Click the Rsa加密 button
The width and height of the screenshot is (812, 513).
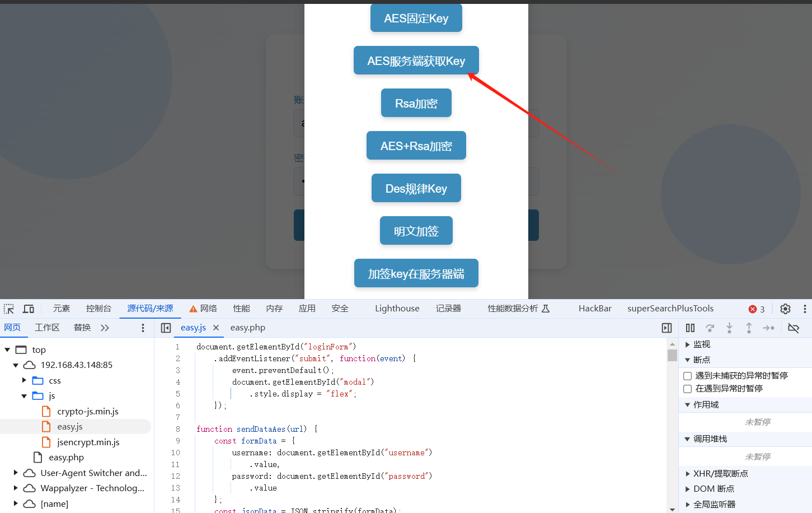(x=416, y=103)
